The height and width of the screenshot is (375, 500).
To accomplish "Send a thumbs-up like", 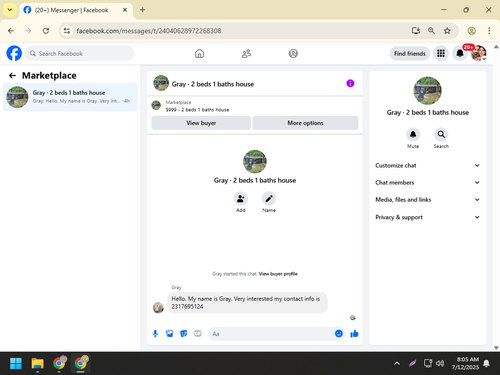I will pyautogui.click(x=354, y=333).
